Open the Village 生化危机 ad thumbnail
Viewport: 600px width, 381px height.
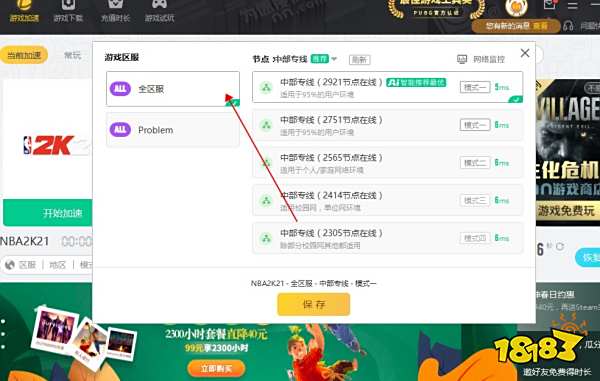point(568,152)
